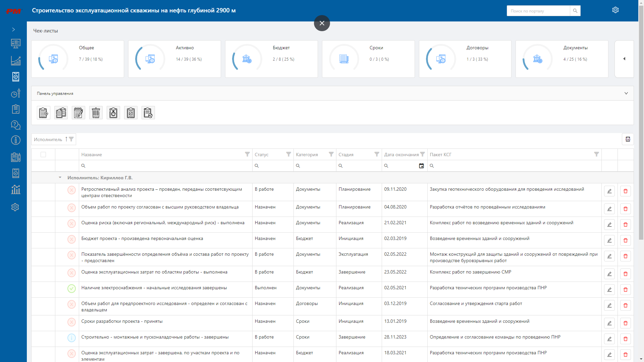
Task: Click the clipboard share toolbar icon
Action: coord(148,113)
